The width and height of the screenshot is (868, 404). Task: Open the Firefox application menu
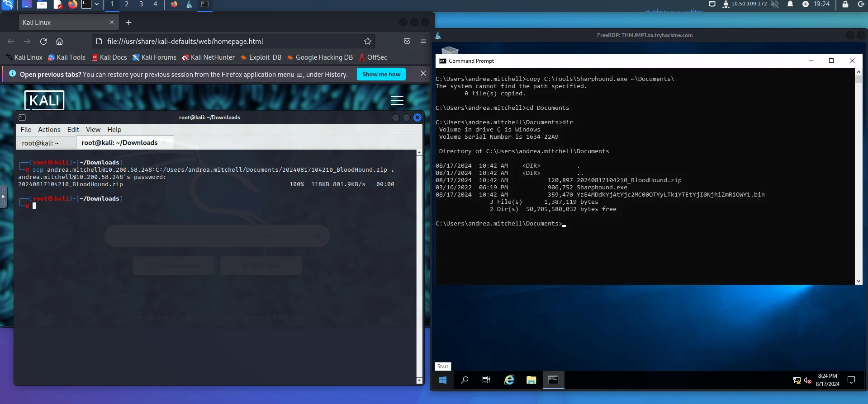tap(423, 41)
